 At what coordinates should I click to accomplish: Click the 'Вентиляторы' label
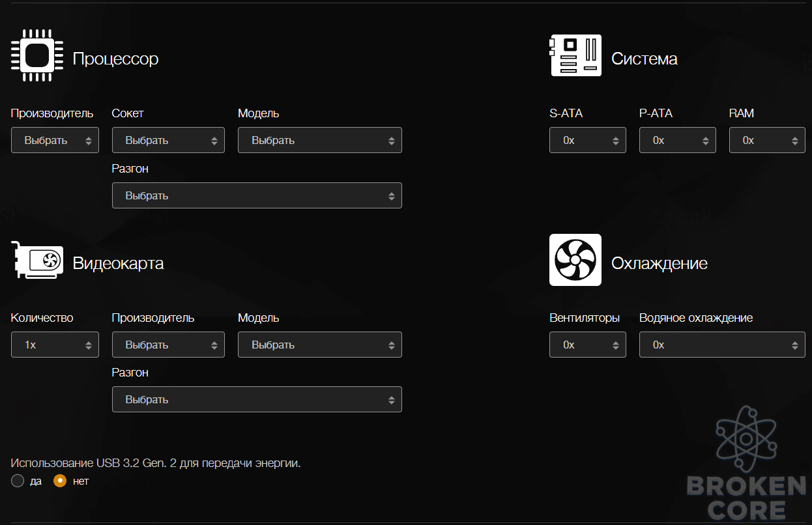585,318
